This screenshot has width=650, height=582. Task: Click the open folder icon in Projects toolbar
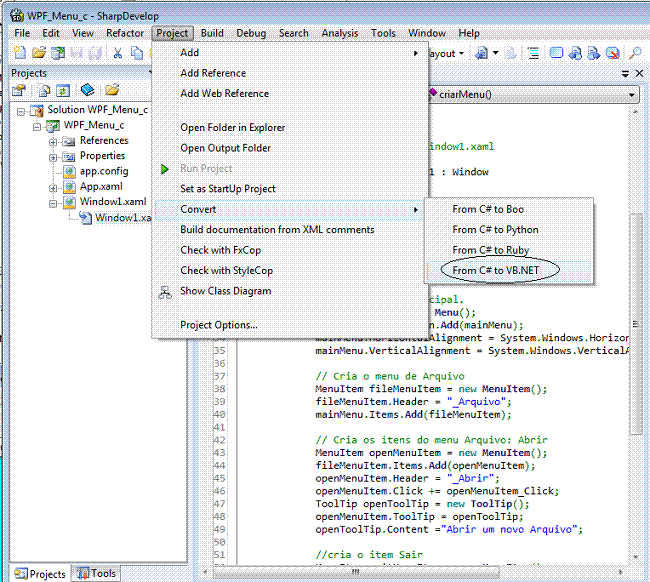112,90
